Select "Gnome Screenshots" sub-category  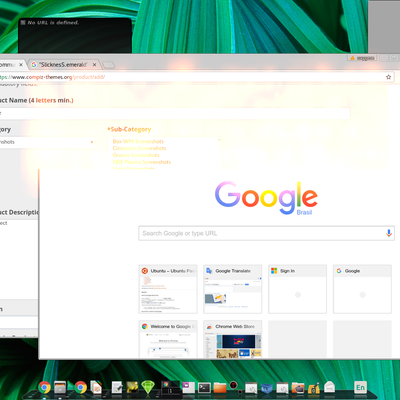click(136, 155)
